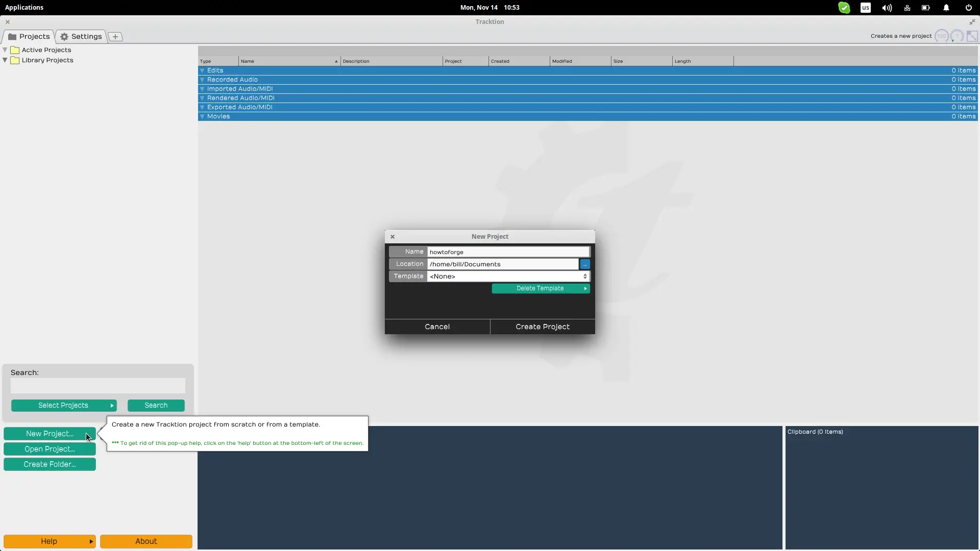Add a new tab with the plus button
This screenshot has height=551, width=980.
coord(115,37)
